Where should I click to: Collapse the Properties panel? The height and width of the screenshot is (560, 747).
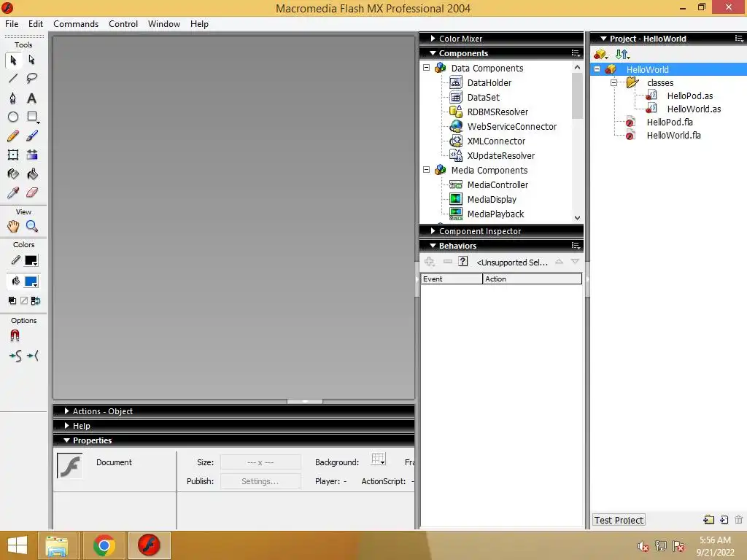(x=66, y=440)
